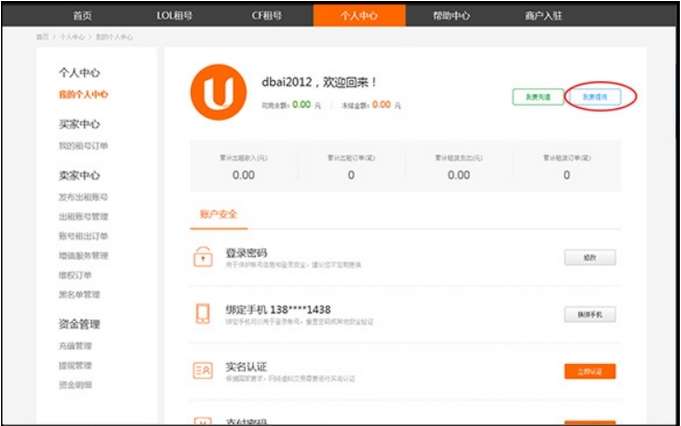
Task: Click the cumulative rental income 0.00 value
Action: click(243, 175)
